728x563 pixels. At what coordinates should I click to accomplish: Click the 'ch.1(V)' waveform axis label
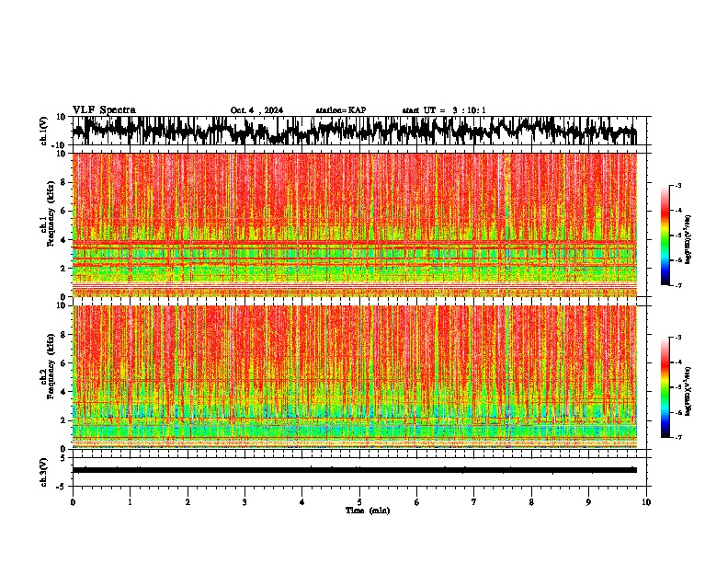(44, 131)
